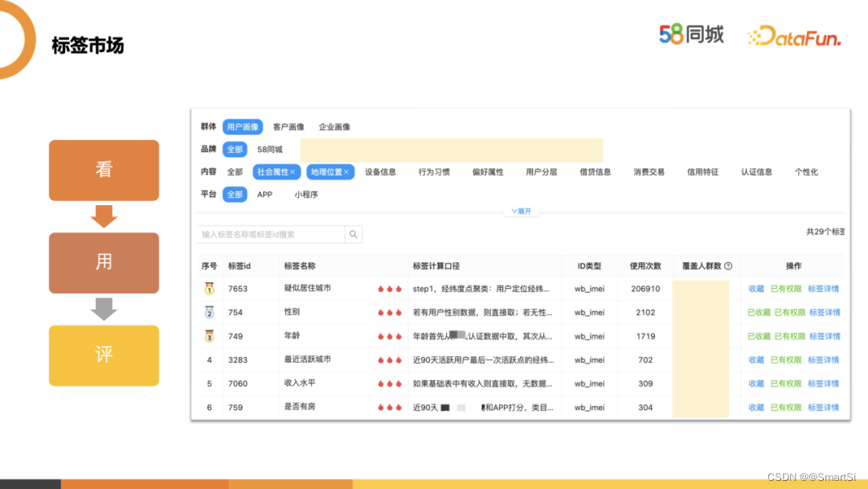This screenshot has width=868, height=489.
Task: Click the usage count 206910
Action: coord(645,289)
